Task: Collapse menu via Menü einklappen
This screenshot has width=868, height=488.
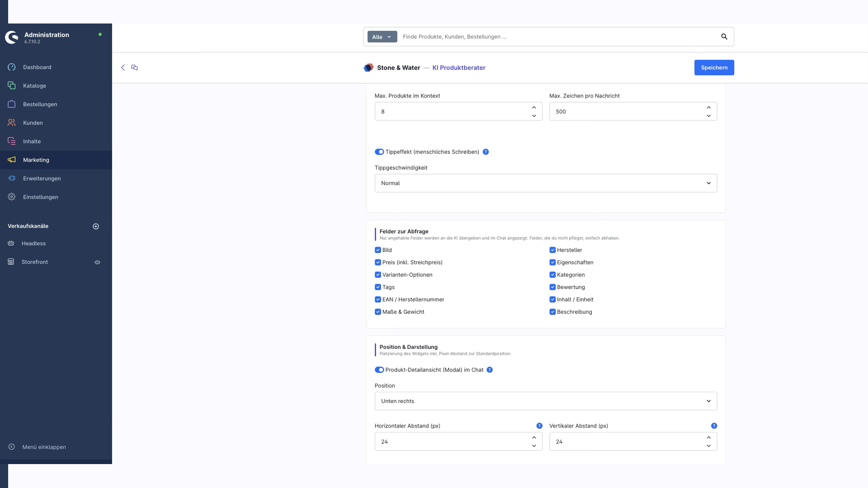Action: pyautogui.click(x=44, y=447)
